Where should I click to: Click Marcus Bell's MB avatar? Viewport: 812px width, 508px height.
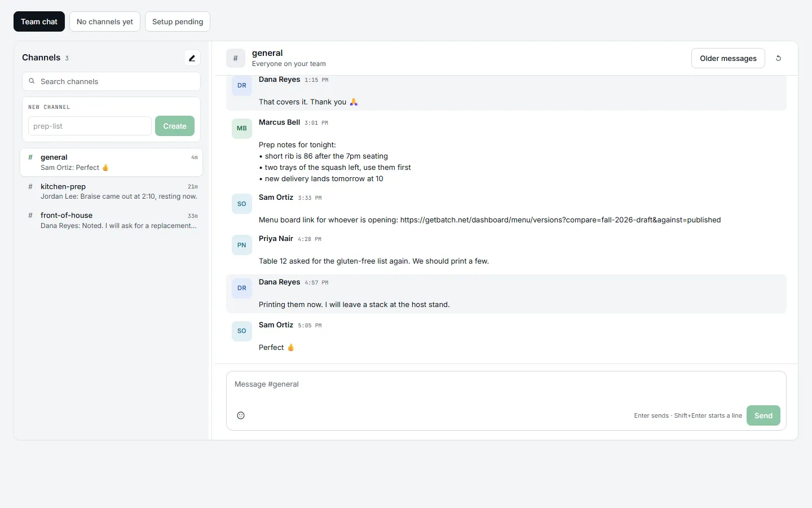click(242, 128)
